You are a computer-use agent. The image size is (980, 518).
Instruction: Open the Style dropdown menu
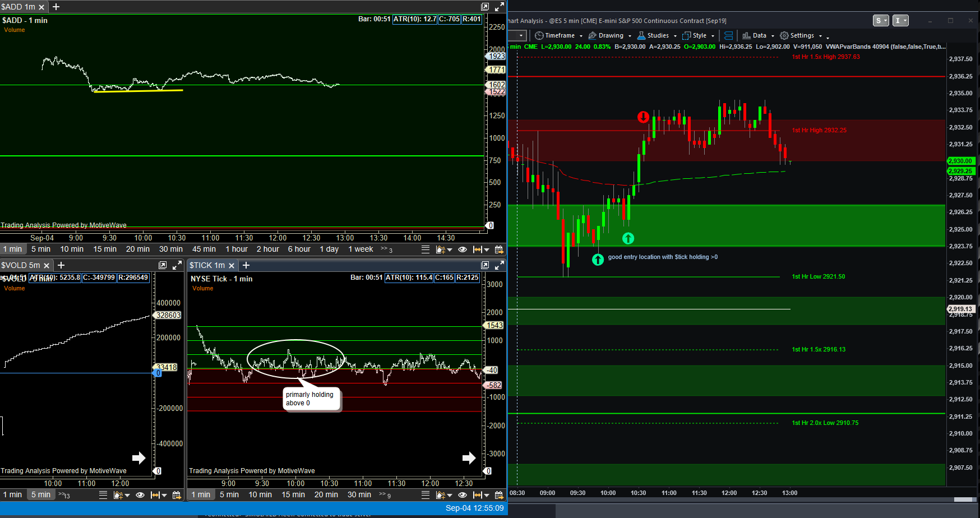coord(699,35)
